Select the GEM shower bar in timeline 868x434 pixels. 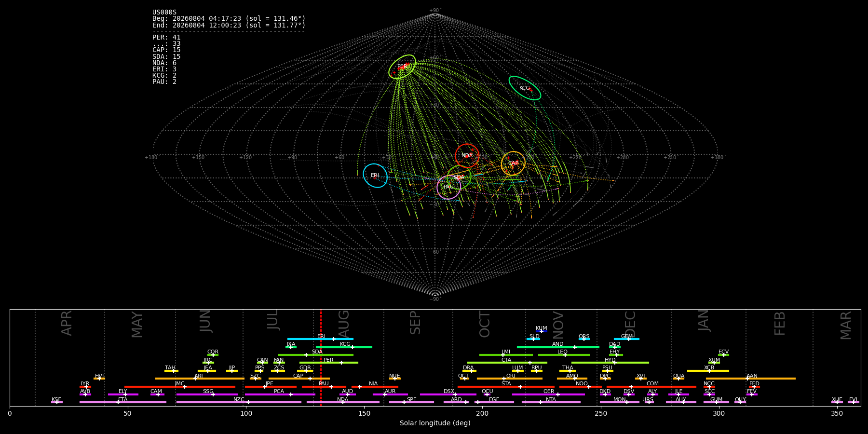point(626,339)
